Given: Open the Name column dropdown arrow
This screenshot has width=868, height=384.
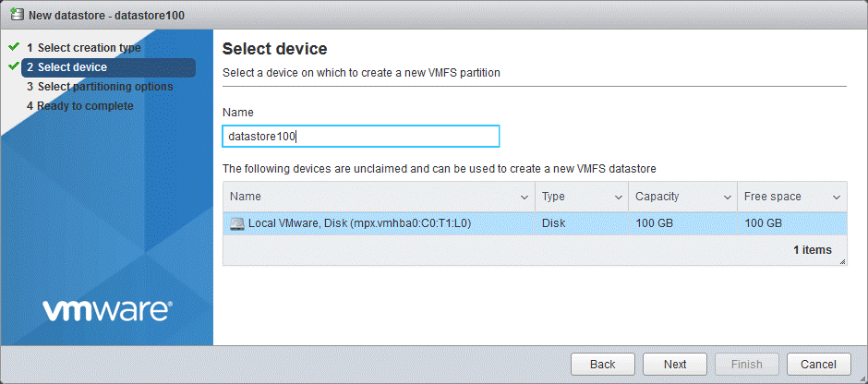Looking at the screenshot, I should (x=524, y=198).
